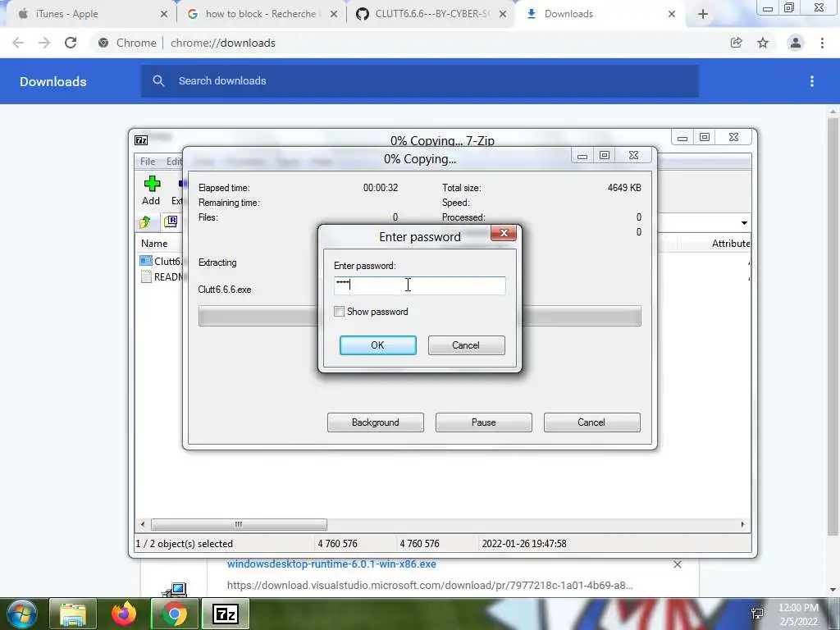Screen dimensions: 840x630
Task: Open the Windows Start menu
Action: click(21, 614)
